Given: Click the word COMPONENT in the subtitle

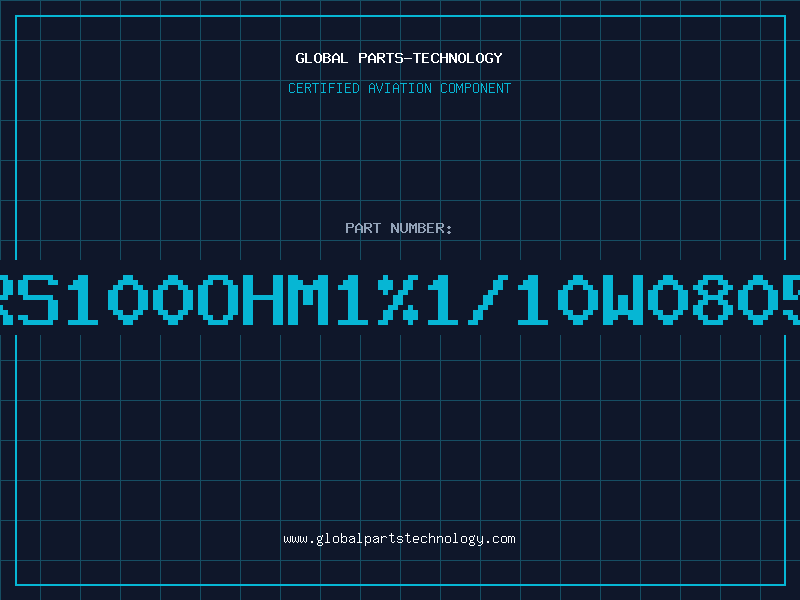Looking at the screenshot, I should tap(476, 88).
